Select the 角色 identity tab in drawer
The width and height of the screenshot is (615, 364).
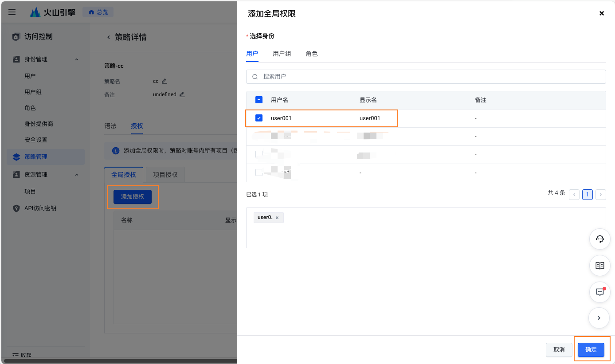pos(312,54)
